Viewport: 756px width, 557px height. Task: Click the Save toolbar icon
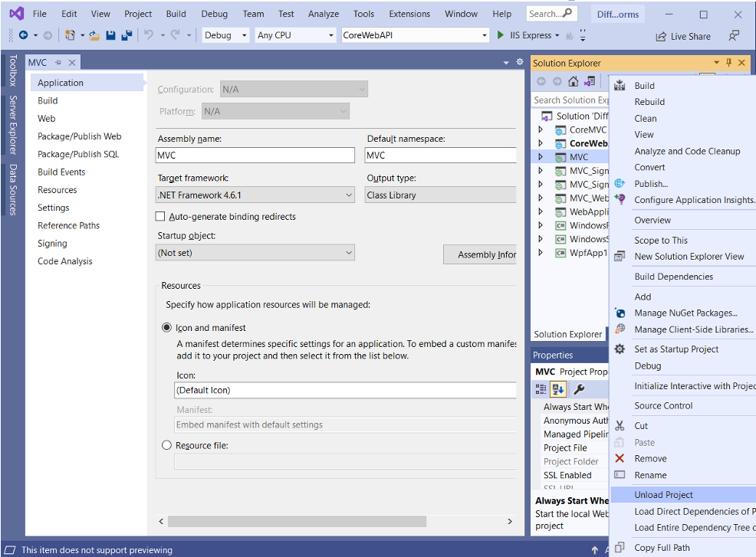110,35
